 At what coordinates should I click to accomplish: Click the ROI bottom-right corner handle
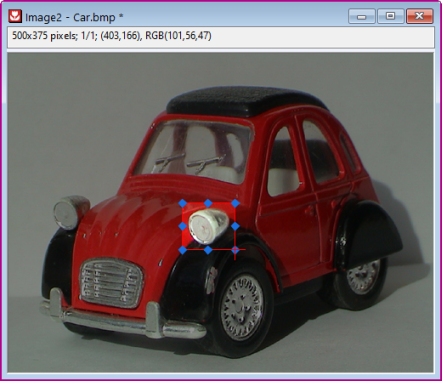pyautogui.click(x=235, y=250)
